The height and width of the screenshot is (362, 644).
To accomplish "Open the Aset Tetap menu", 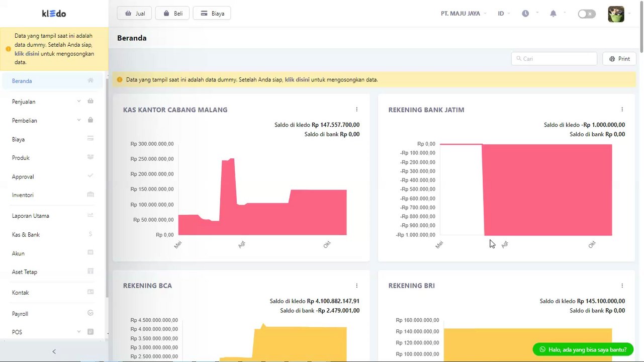I will (x=53, y=272).
